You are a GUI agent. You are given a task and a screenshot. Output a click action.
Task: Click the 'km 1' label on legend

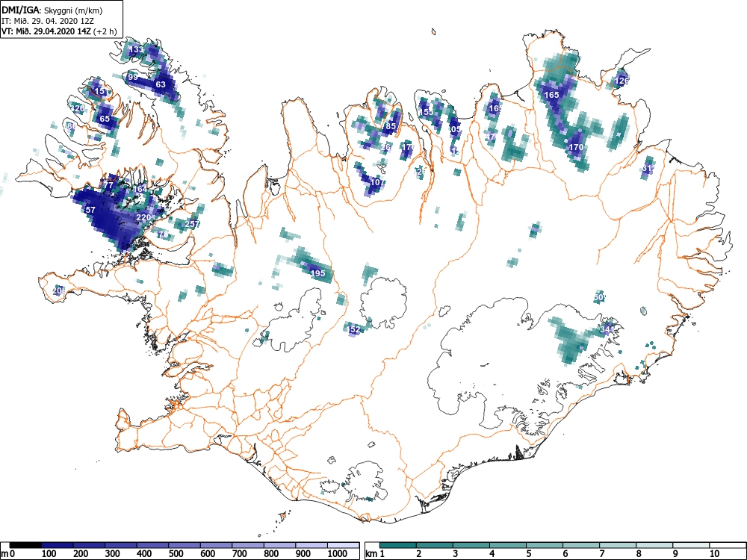[376, 554]
